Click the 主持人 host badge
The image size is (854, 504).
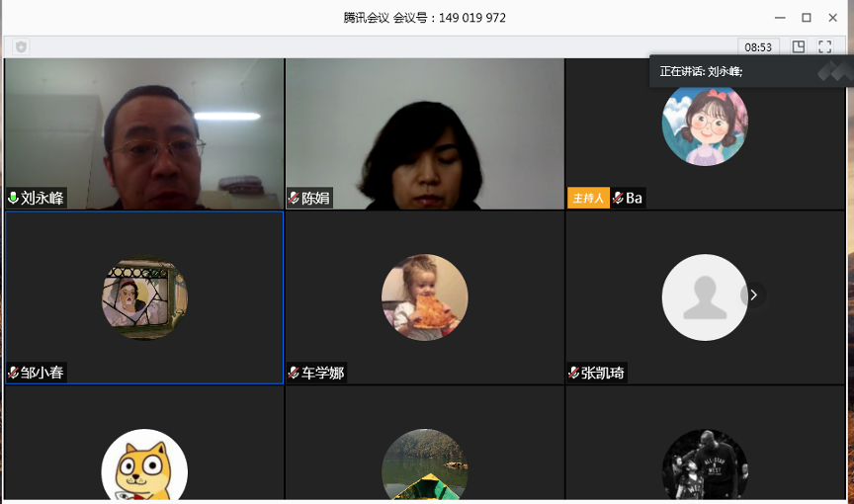click(x=588, y=199)
